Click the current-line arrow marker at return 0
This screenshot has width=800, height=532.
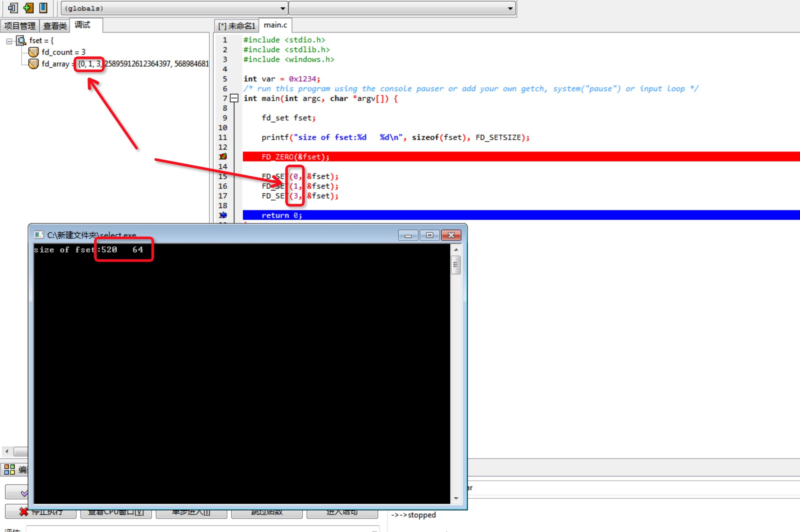tap(223, 215)
